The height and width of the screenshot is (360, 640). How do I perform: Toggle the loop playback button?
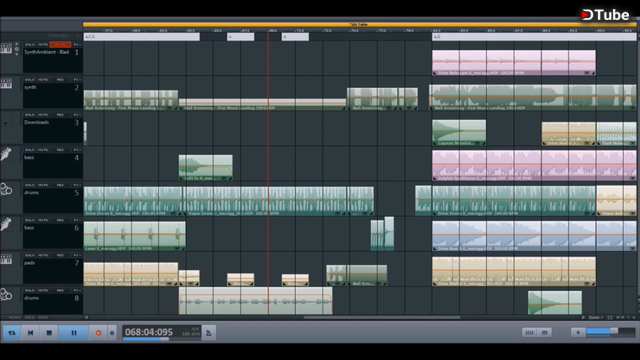12,333
